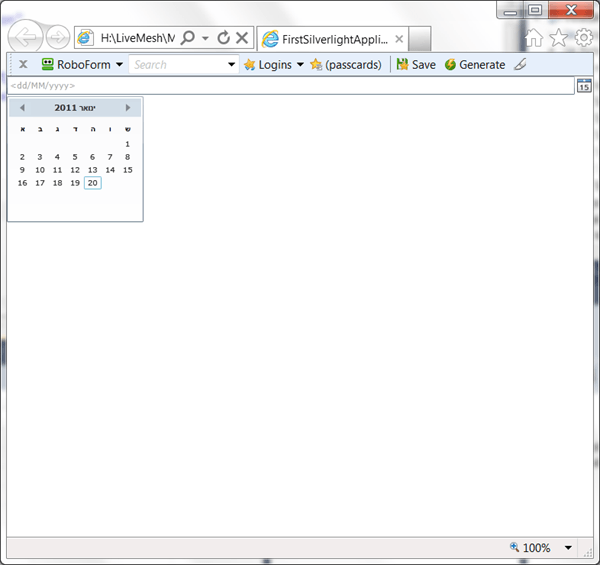The height and width of the screenshot is (565, 600).
Task: Click the dd/MM/yyyy date text box
Action: [291, 86]
